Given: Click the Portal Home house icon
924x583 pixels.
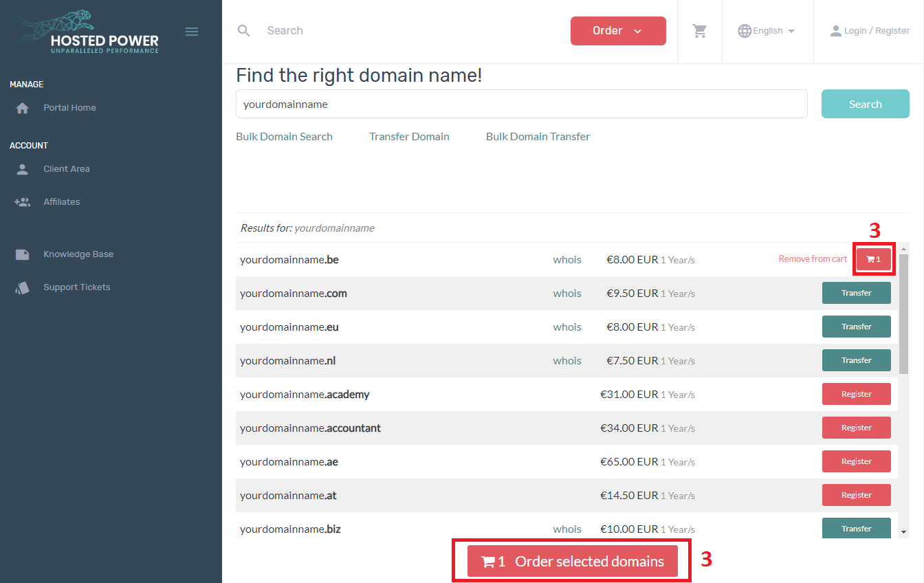Looking at the screenshot, I should 23,108.
